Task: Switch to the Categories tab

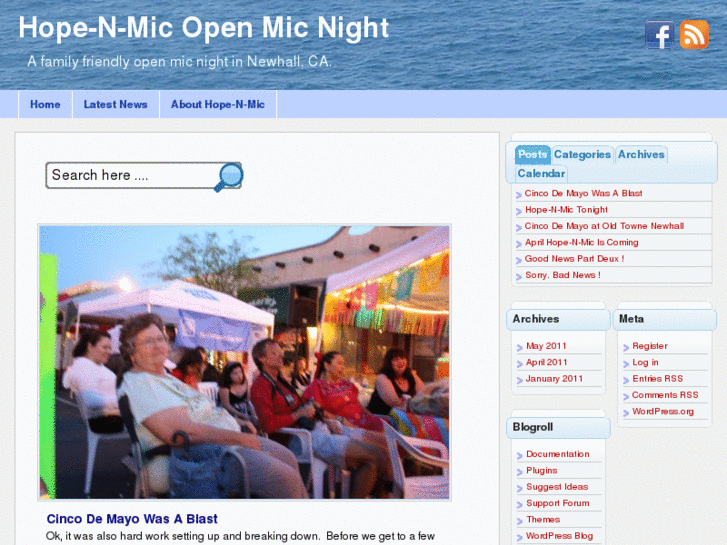Action: pos(582,154)
